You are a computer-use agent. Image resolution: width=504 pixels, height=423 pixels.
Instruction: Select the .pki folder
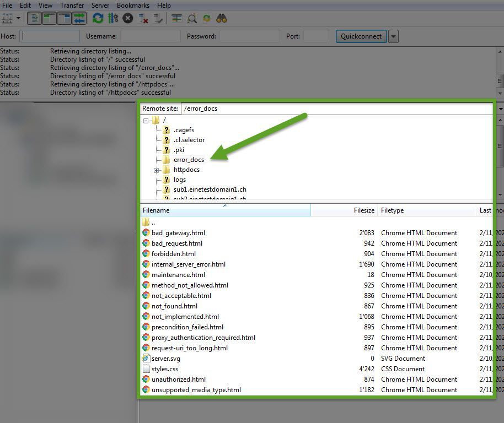pyautogui.click(x=179, y=150)
